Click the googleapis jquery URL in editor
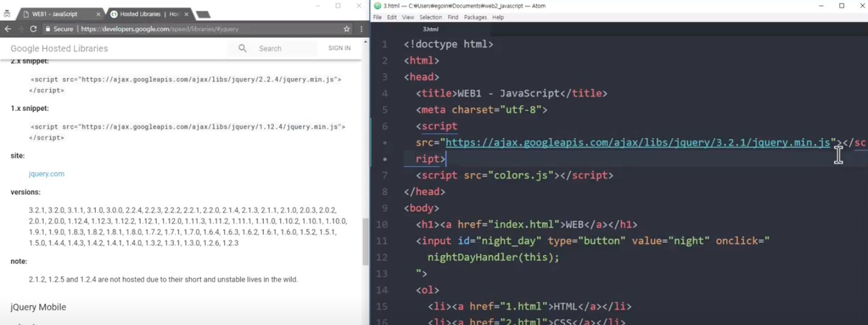Screen dimensions: 868x325 [x=638, y=142]
